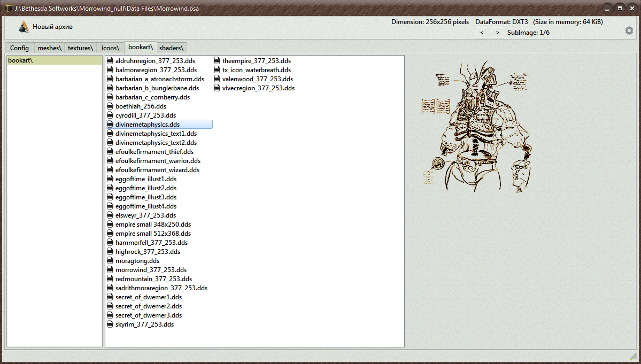Viewport: 641px width, 364px height.
Task: Select valenwood_377_253.dds file
Action: 258,79
